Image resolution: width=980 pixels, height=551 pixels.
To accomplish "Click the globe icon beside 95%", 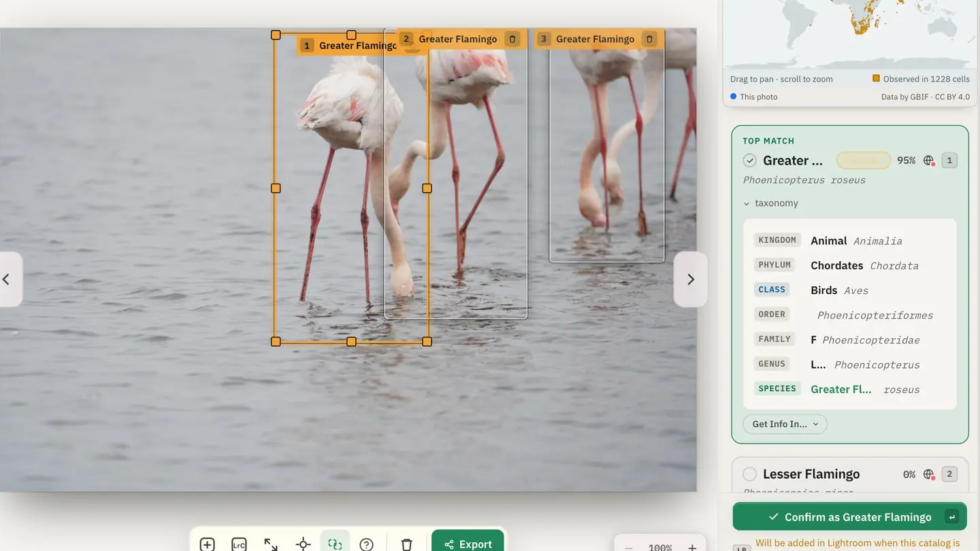I will (x=929, y=161).
